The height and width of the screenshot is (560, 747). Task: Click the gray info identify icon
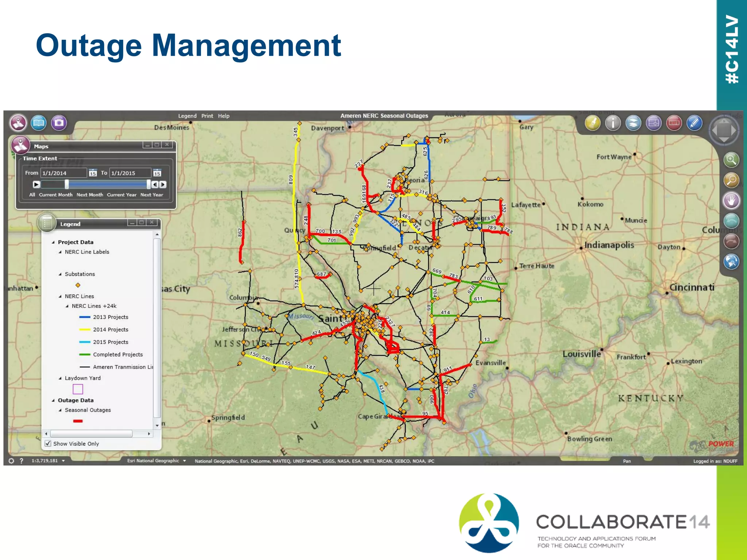(613, 123)
